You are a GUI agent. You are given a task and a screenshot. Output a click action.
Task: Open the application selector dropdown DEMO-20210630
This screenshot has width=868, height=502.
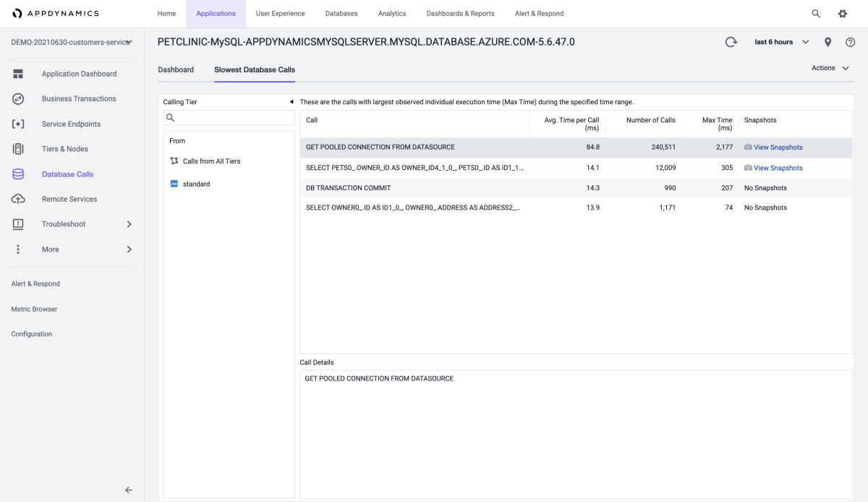[x=72, y=42]
